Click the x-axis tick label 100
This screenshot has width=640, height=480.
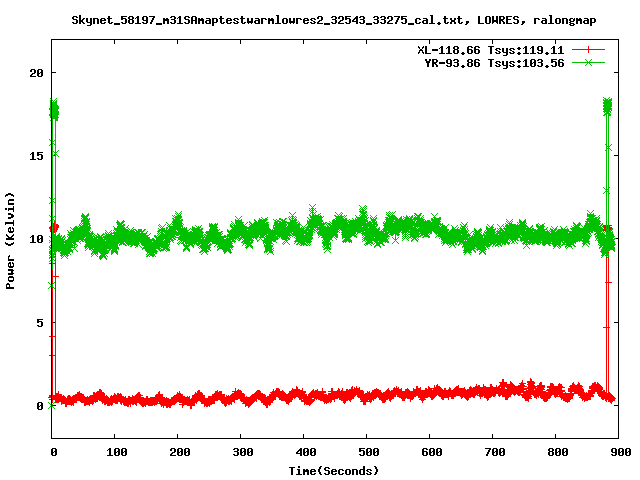pyautogui.click(x=117, y=452)
